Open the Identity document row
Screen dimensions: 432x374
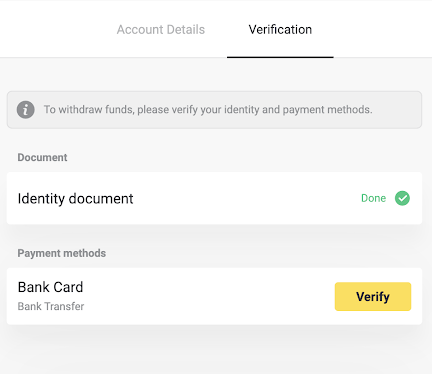pos(214,198)
